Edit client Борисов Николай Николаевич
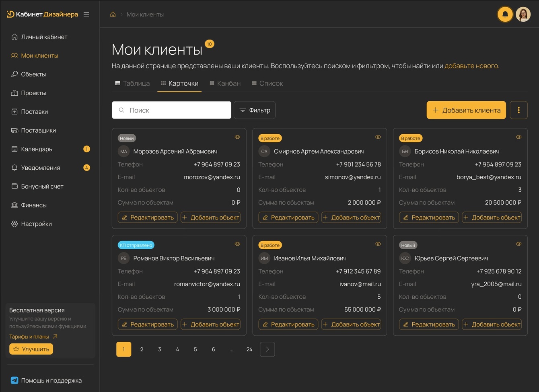Screen dimensions: 539x392 (x=429, y=218)
